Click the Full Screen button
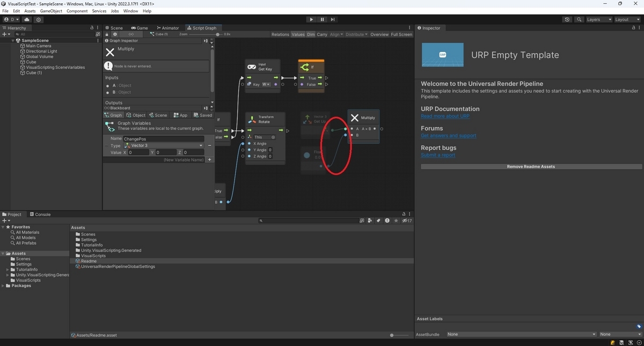This screenshot has width=644, height=346. click(x=401, y=34)
